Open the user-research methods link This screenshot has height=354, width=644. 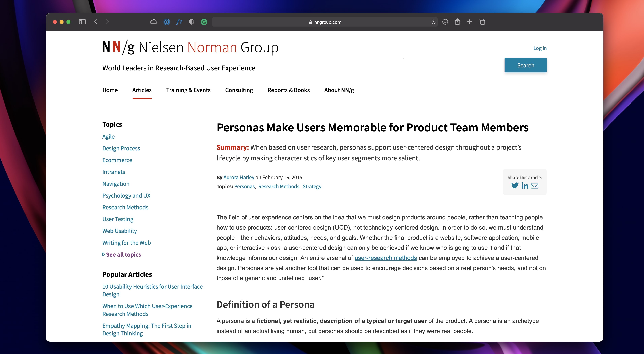385,258
